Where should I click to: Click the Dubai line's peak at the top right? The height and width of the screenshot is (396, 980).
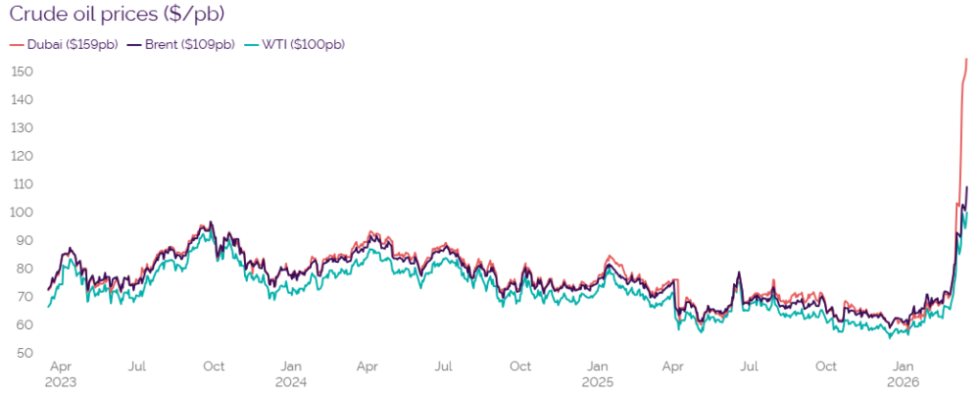[967, 59]
